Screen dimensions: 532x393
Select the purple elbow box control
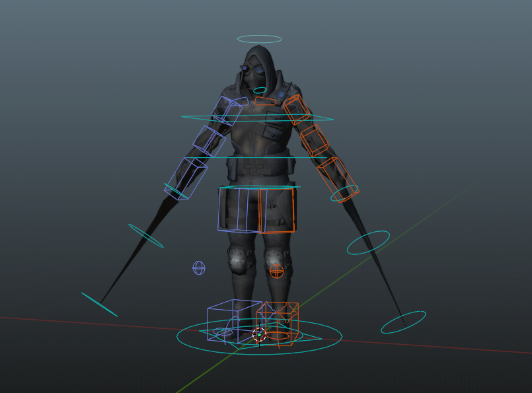209,141
